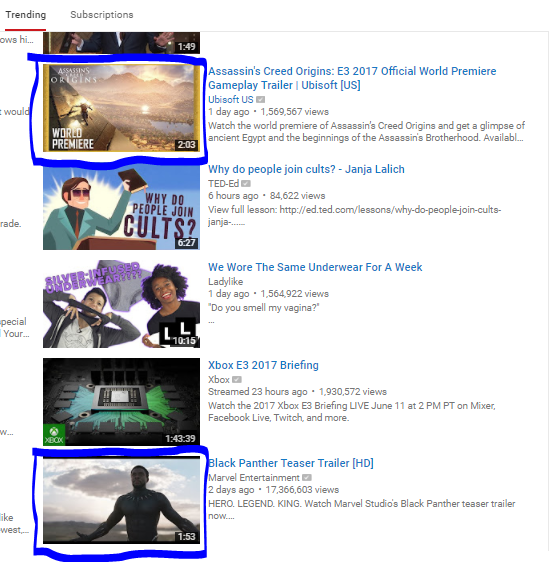Click verified badge next to TED-Ed
549x562 pixels.
tap(246, 184)
